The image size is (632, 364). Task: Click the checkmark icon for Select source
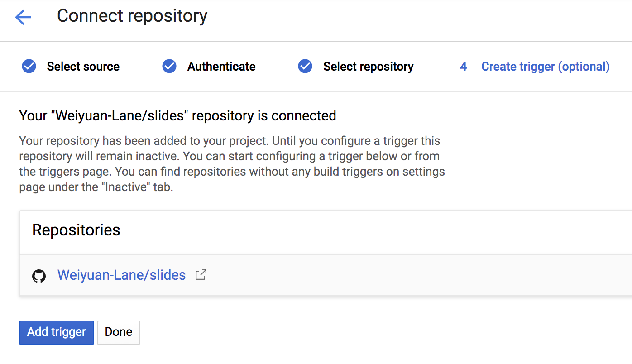[29, 67]
